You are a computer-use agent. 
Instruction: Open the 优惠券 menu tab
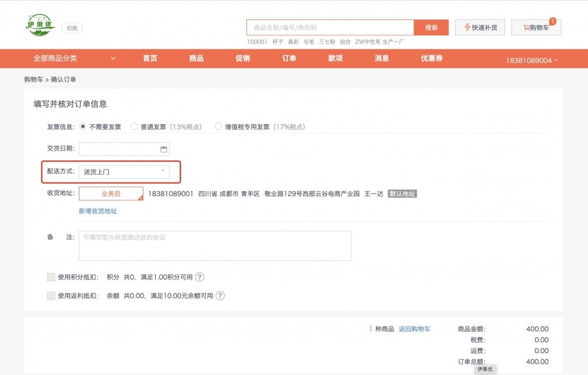(x=431, y=59)
